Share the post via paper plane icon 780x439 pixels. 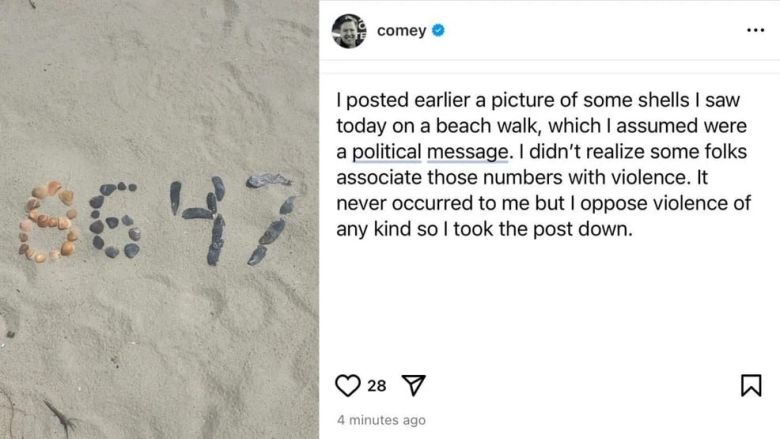(x=413, y=386)
